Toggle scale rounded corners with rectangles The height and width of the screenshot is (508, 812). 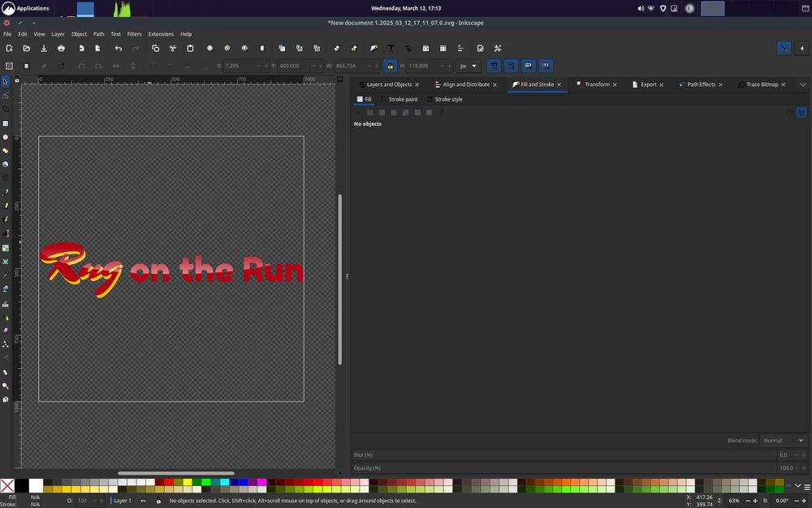coord(511,66)
